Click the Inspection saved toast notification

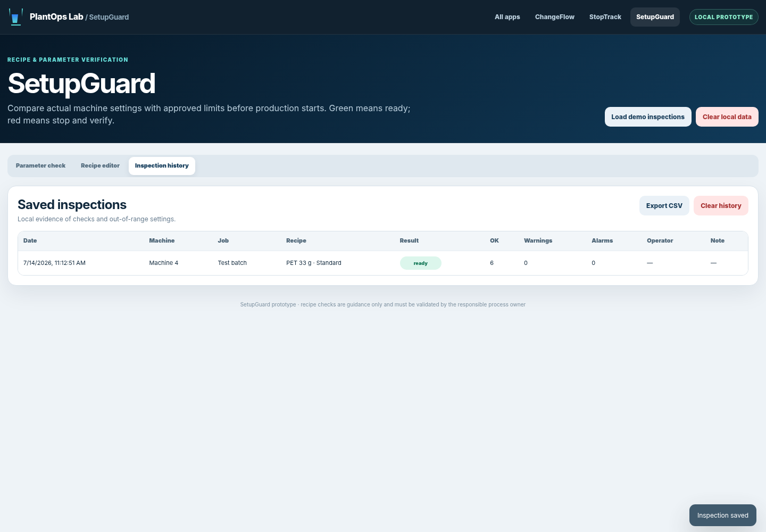723,516
